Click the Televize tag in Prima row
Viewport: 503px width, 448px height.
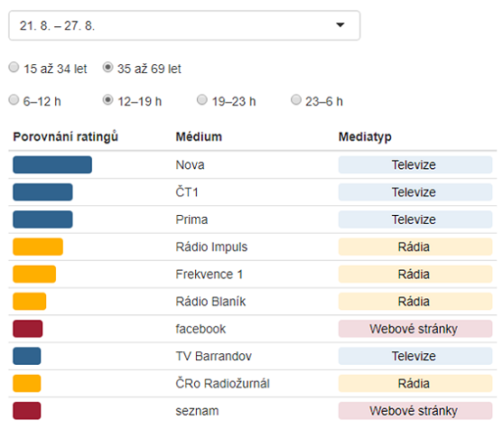coord(415,219)
